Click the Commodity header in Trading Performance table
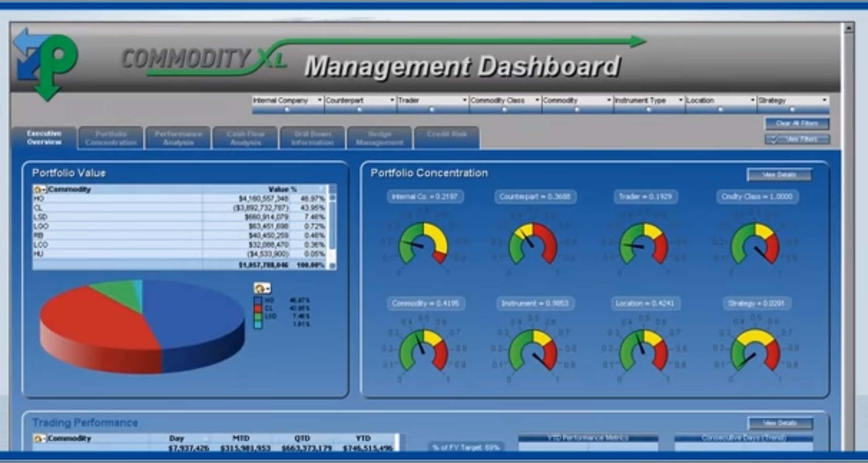This screenshot has width=868, height=463. (x=69, y=438)
